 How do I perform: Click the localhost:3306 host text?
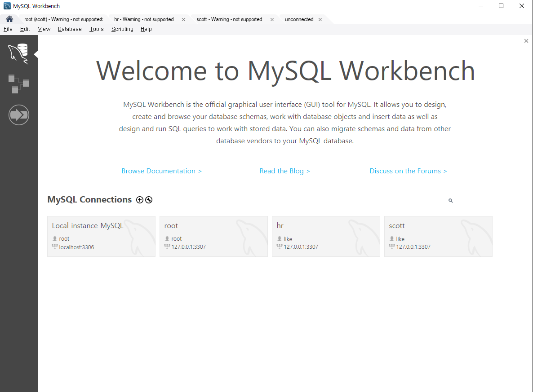coord(76,247)
